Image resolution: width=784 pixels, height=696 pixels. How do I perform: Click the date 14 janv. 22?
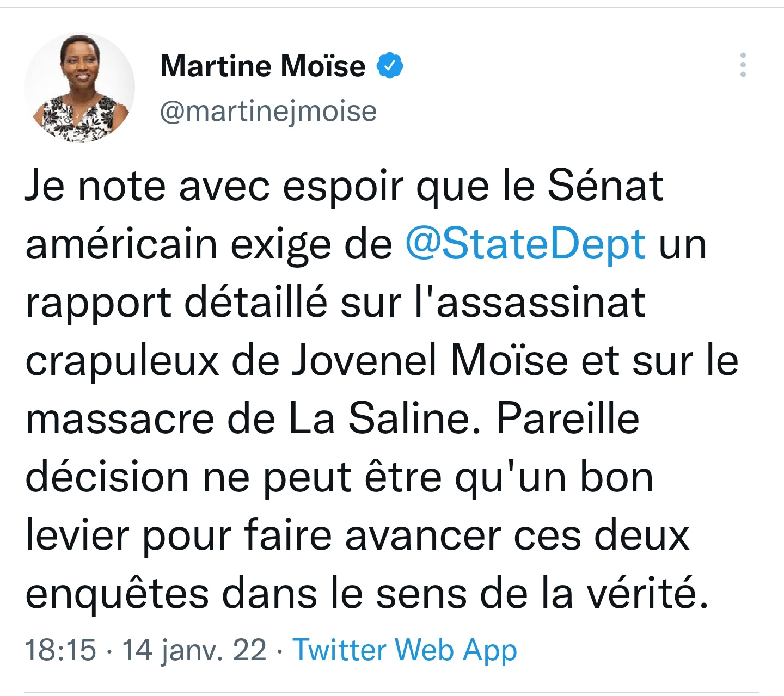[194, 650]
